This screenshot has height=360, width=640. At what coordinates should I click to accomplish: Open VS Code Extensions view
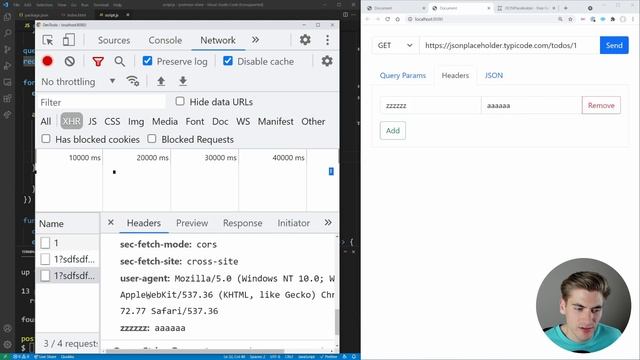click(7, 98)
